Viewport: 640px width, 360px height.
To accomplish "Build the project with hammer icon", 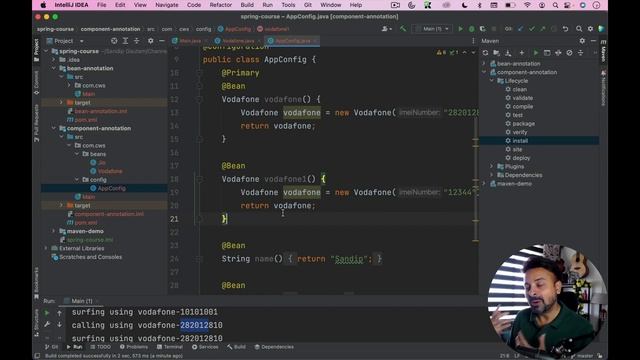I will [x=403, y=29].
